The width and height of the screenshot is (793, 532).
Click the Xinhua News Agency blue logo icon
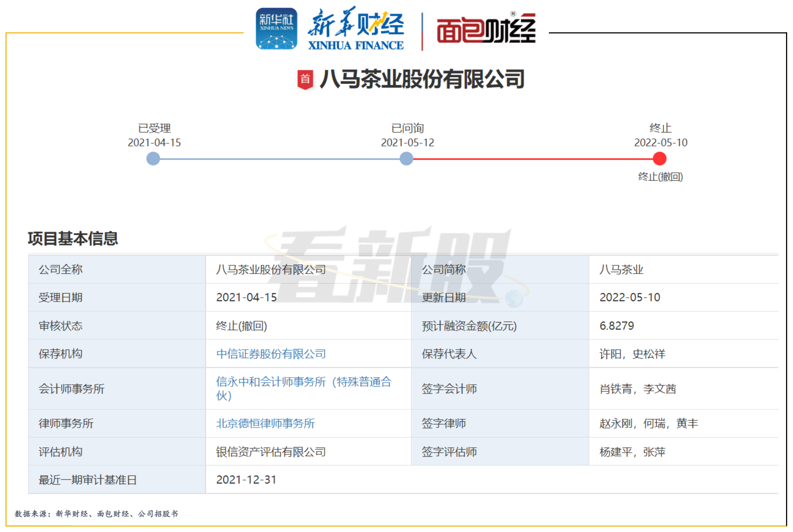pyautogui.click(x=276, y=28)
